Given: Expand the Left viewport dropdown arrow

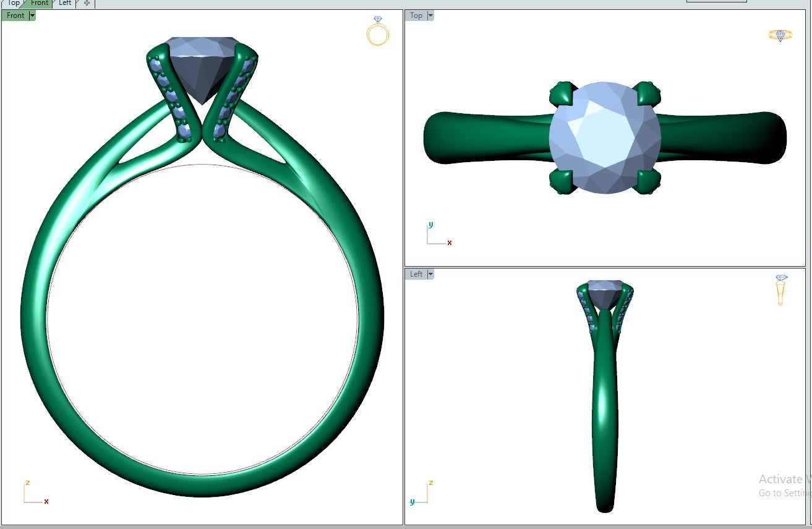Looking at the screenshot, I should click(430, 274).
